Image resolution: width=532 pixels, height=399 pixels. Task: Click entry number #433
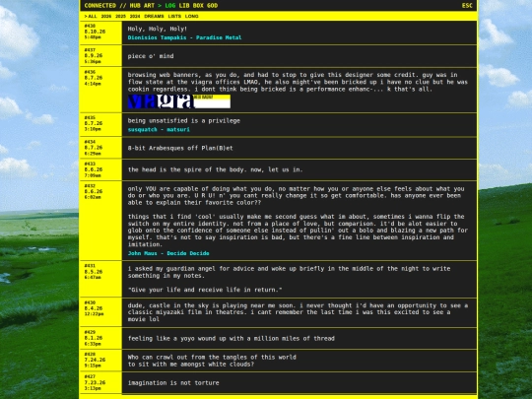coord(90,164)
